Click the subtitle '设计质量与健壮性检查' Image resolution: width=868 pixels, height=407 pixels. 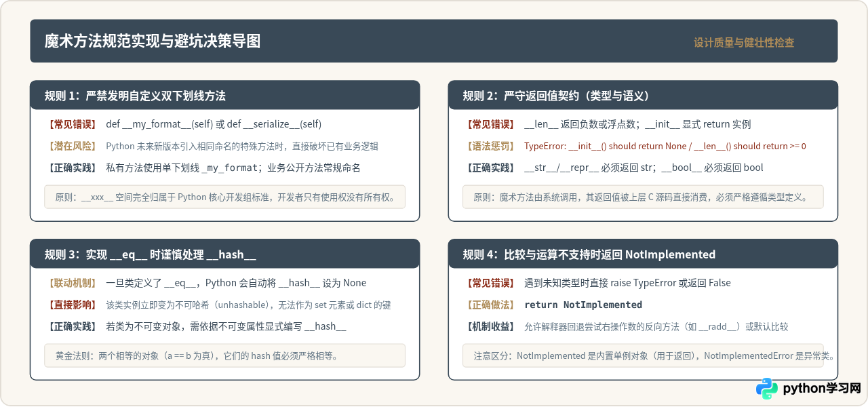click(744, 42)
